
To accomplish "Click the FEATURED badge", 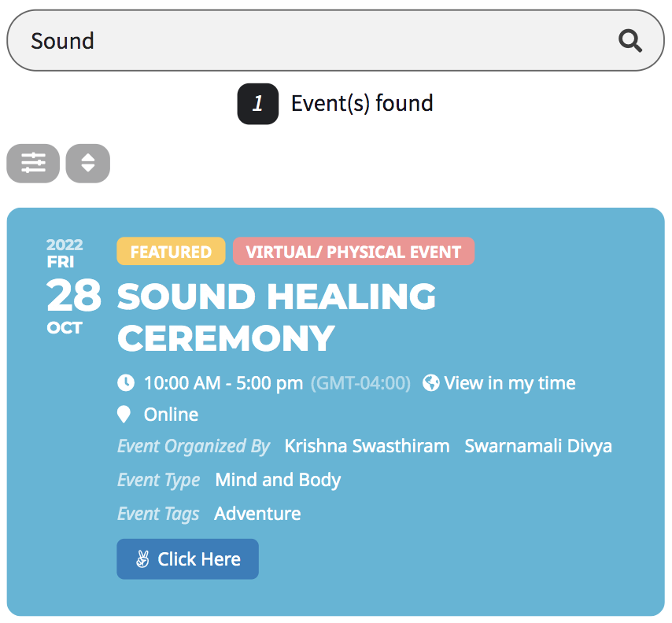I will pos(170,251).
